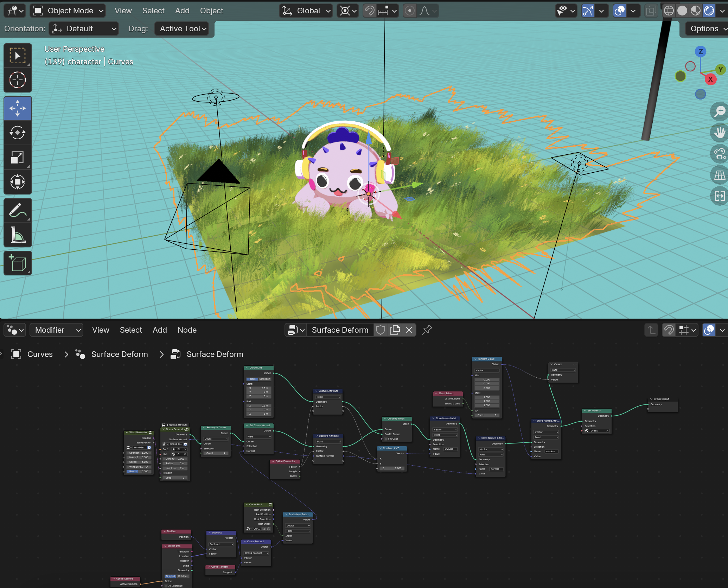Click the Options button in viewport header
Viewport: 728px width, 588px height.
[704, 29]
